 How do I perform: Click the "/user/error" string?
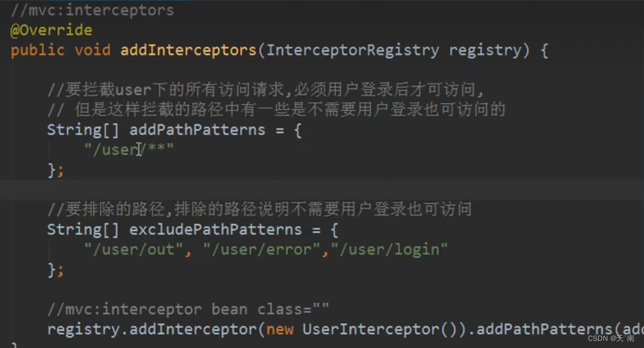pos(262,249)
